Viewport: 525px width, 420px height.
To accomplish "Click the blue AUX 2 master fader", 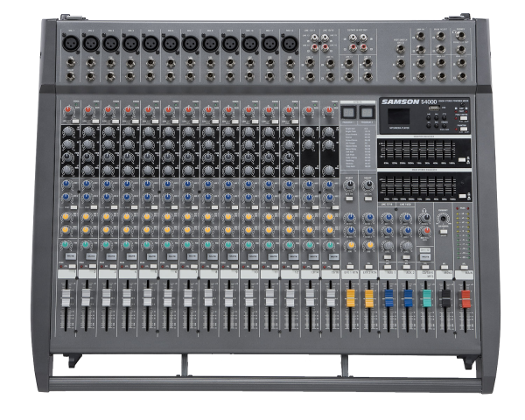I will click(x=408, y=298).
